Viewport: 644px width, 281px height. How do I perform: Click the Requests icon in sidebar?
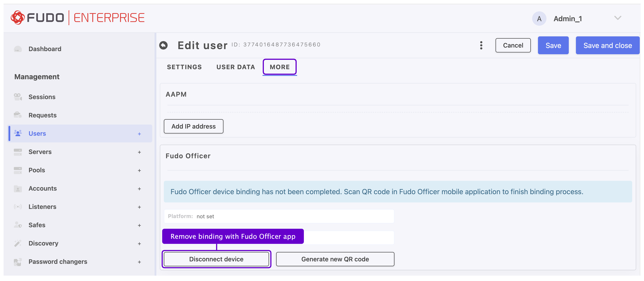[x=18, y=115]
